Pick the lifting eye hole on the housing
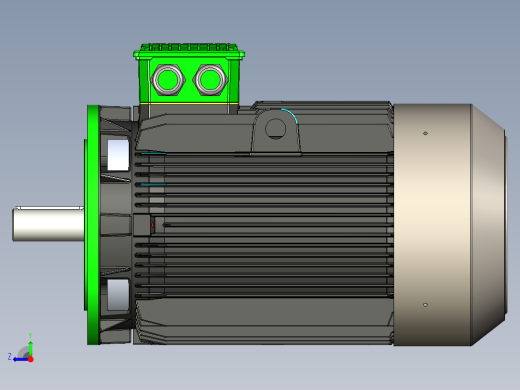The image size is (520, 390). [275, 129]
